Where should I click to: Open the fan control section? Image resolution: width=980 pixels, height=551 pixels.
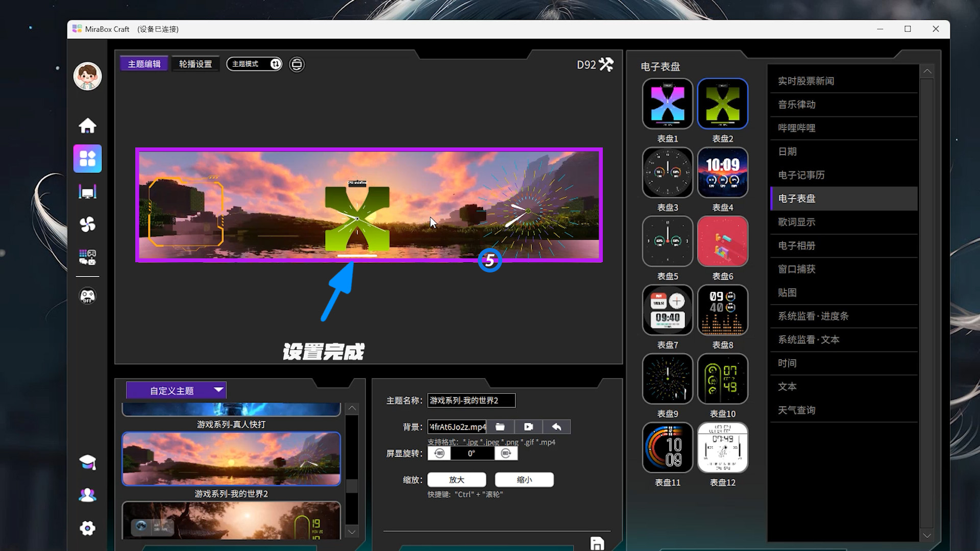pos(87,224)
